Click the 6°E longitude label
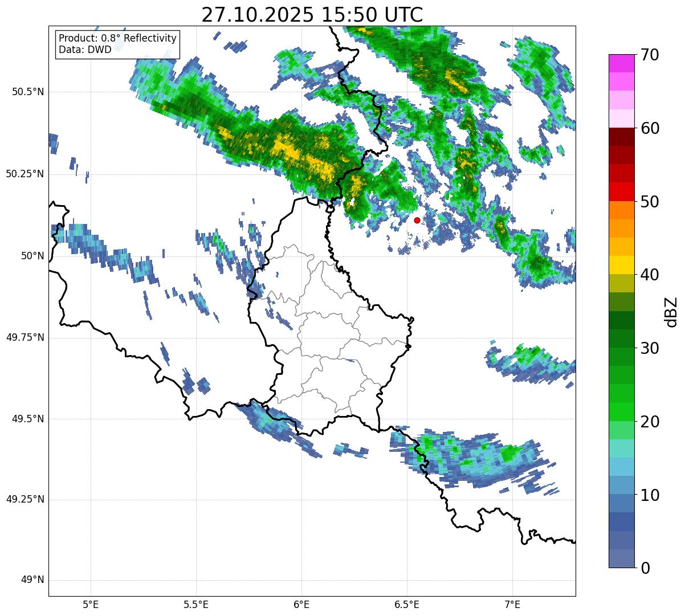Image resolution: width=685 pixels, height=616 pixels. click(301, 604)
